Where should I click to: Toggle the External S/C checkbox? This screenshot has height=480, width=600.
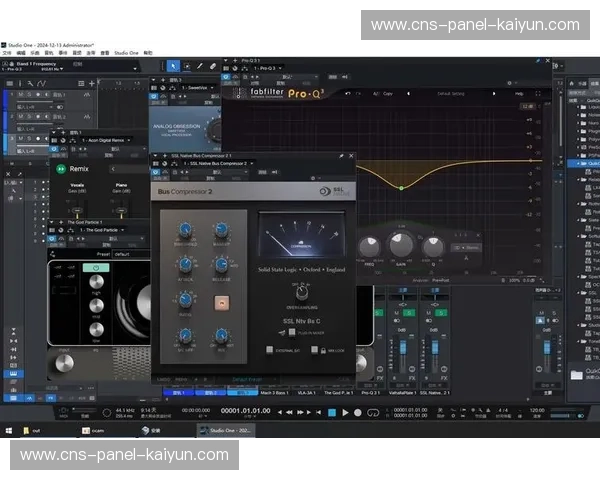click(x=269, y=348)
